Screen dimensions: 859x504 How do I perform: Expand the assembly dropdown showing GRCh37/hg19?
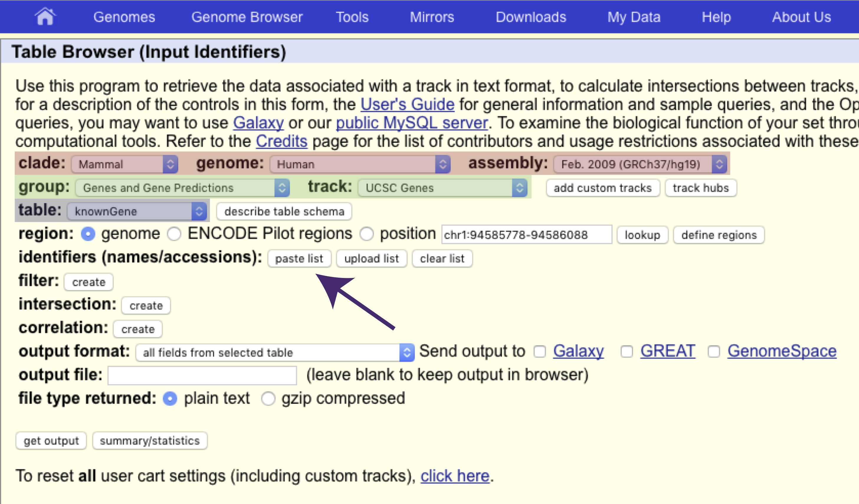(x=640, y=164)
